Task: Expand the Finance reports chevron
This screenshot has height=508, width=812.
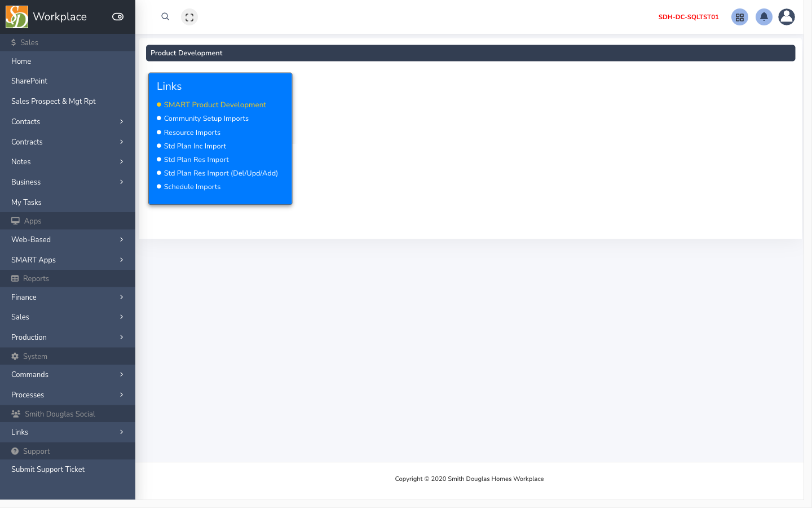Action: 121,297
